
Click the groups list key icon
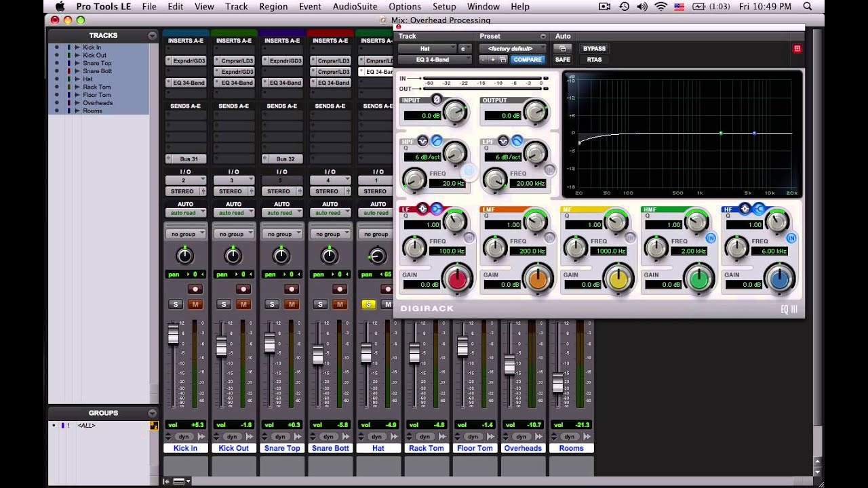[154, 426]
